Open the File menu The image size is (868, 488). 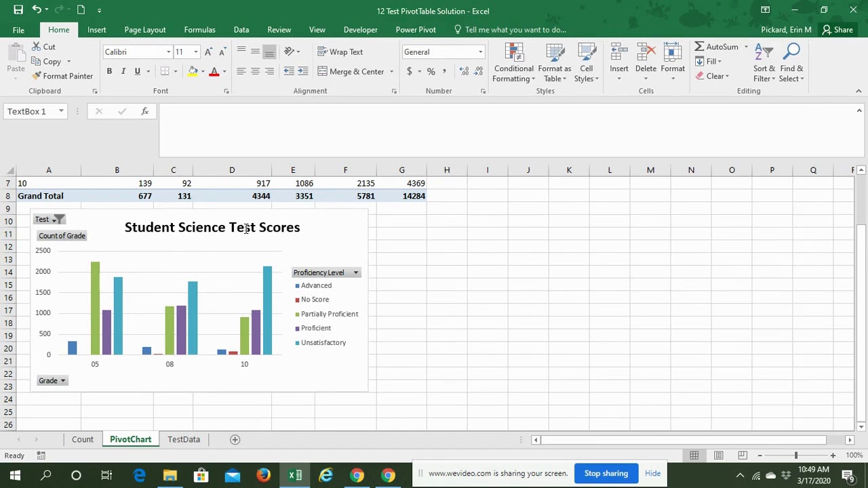click(x=18, y=30)
